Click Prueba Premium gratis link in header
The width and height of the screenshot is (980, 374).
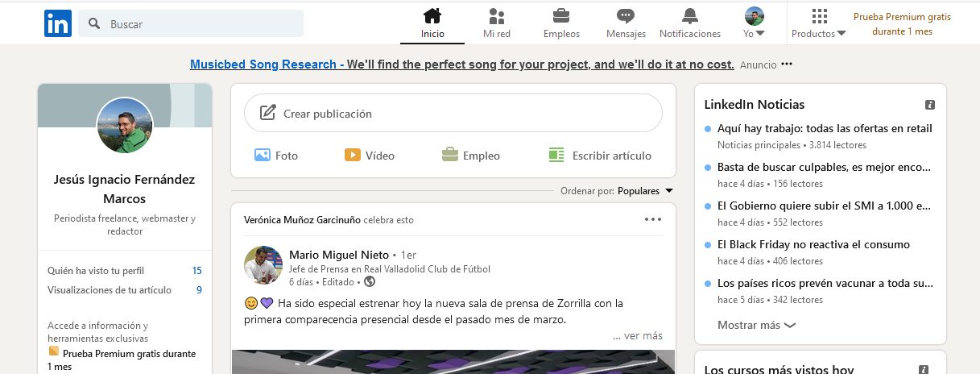pyautogui.click(x=902, y=23)
